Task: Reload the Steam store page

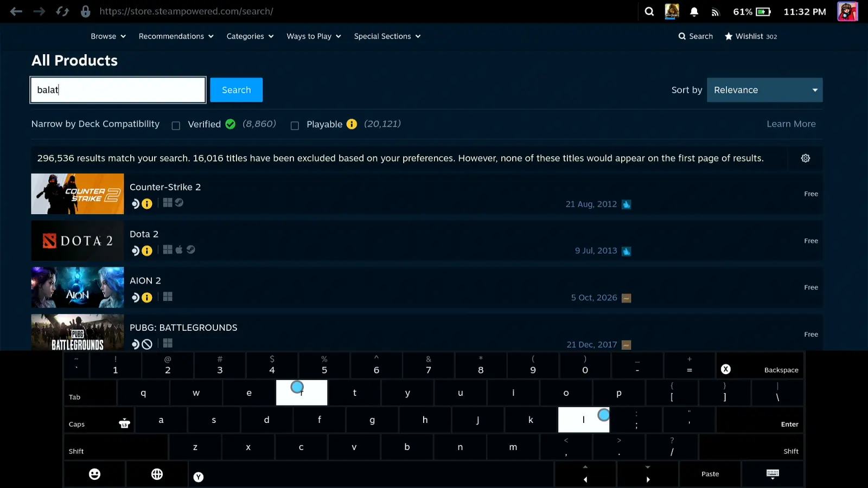Action: coord(62,11)
